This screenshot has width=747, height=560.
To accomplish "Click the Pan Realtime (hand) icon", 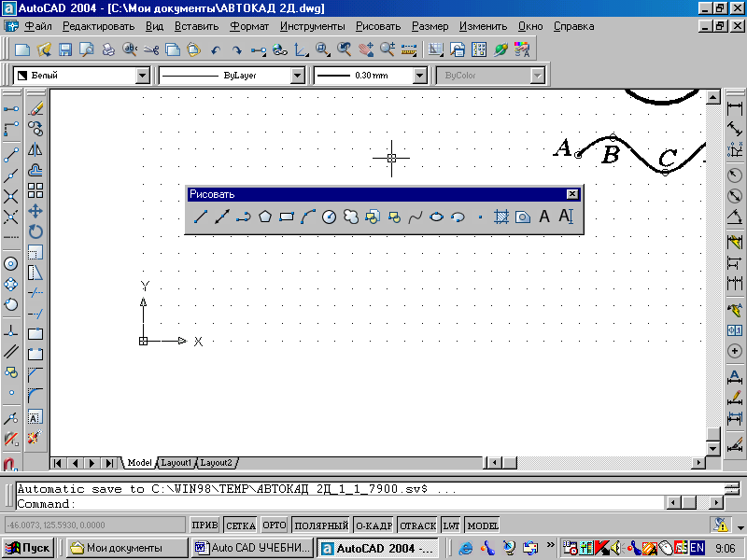I will point(366,49).
